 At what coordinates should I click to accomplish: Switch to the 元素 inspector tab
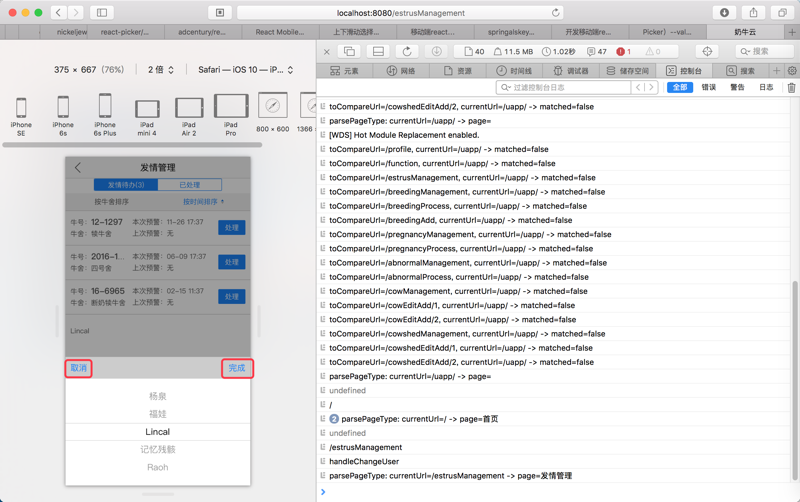pos(344,71)
